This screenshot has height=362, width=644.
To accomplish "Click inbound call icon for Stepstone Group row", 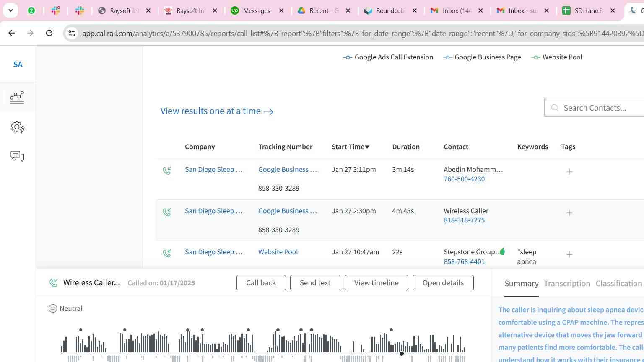I will [167, 253].
